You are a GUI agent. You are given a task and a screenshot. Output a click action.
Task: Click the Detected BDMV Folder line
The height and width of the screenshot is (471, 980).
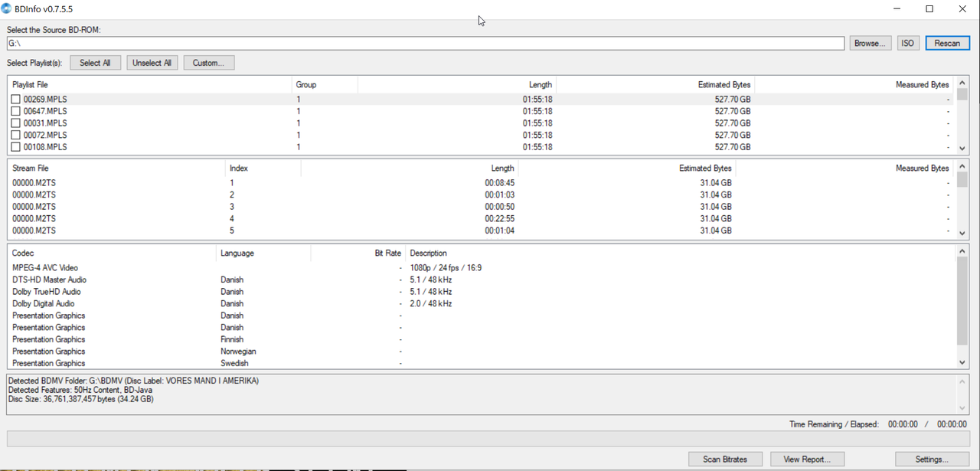click(x=133, y=381)
